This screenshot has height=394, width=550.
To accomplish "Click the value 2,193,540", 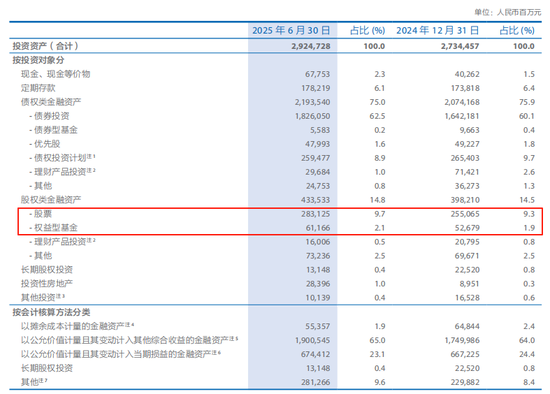I will point(313,102).
